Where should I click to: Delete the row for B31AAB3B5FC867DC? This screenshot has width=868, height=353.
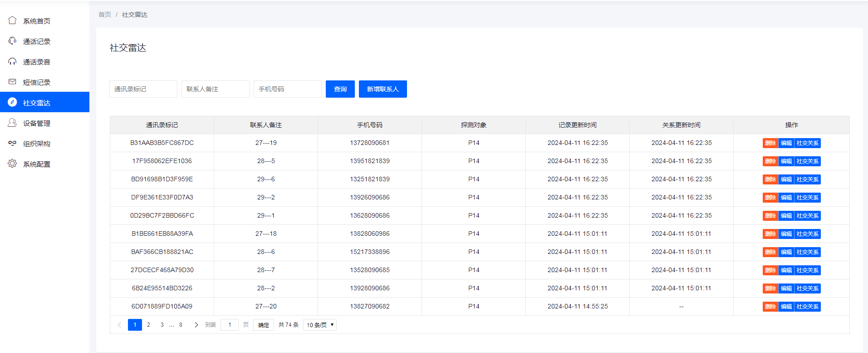pyautogui.click(x=770, y=143)
